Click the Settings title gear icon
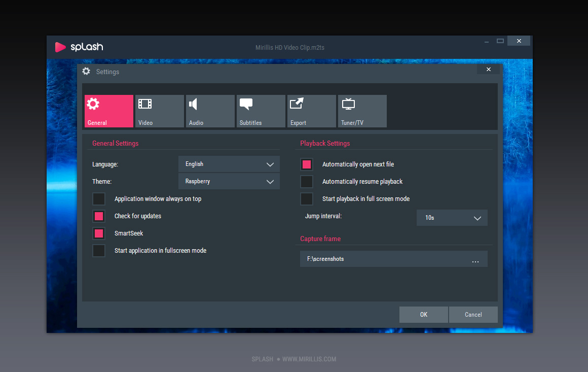 tap(86, 72)
